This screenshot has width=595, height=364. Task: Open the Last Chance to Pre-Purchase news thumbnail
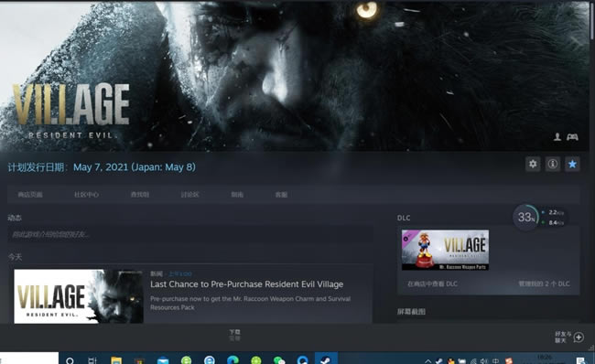tap(79, 296)
